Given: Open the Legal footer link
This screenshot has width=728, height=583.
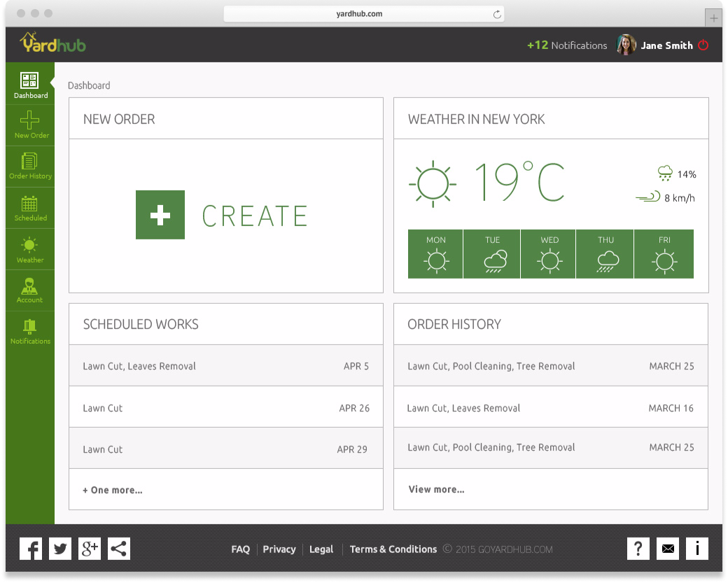Looking at the screenshot, I should coord(321,549).
